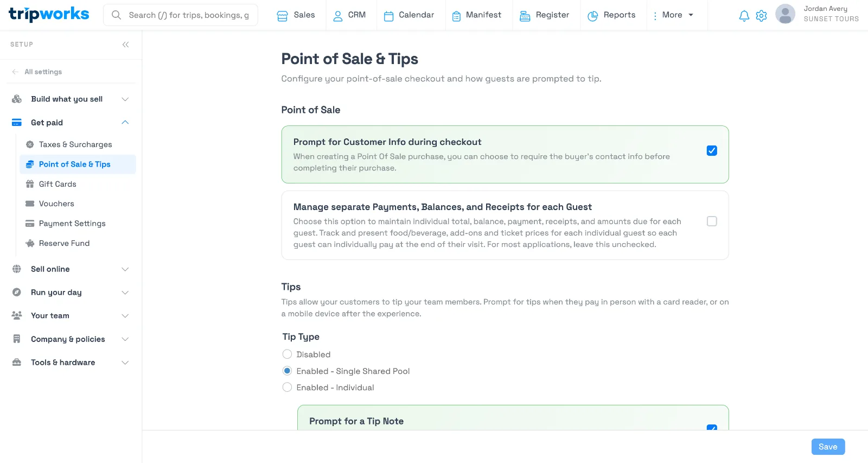Viewport: 868px width, 463px height.
Task: Expand Run your day section chevron
Action: [125, 293]
